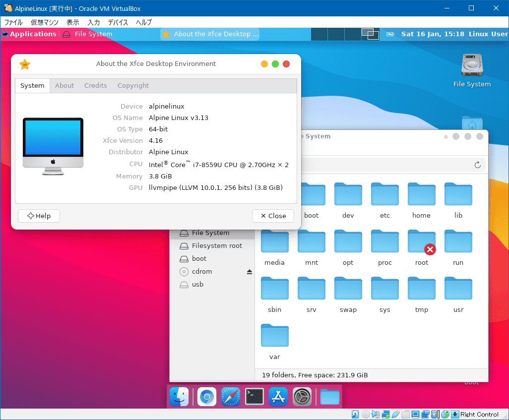
Task: Launch the Terminal from the dock
Action: click(x=254, y=397)
